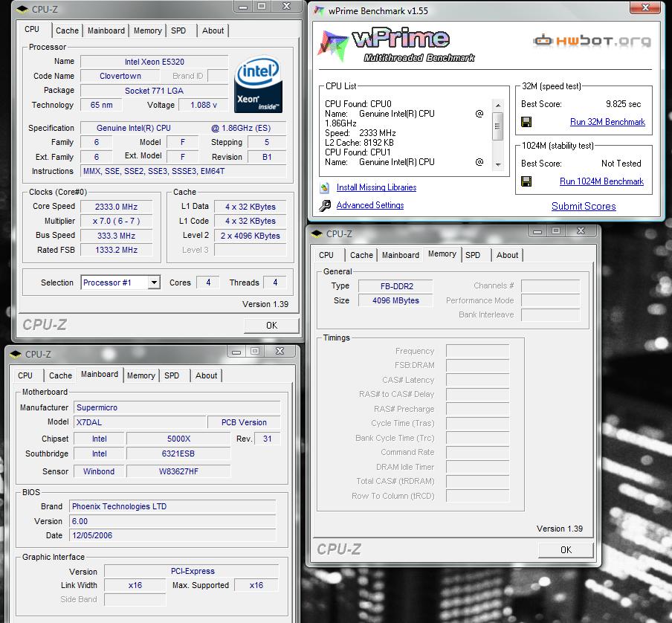Click the CPU List scroll down arrow
672x623 pixels.
[497, 164]
